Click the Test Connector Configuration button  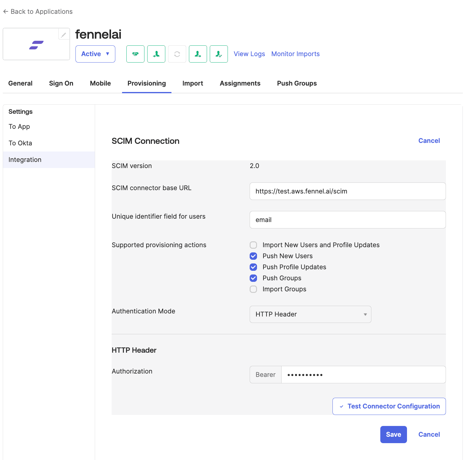coord(389,406)
